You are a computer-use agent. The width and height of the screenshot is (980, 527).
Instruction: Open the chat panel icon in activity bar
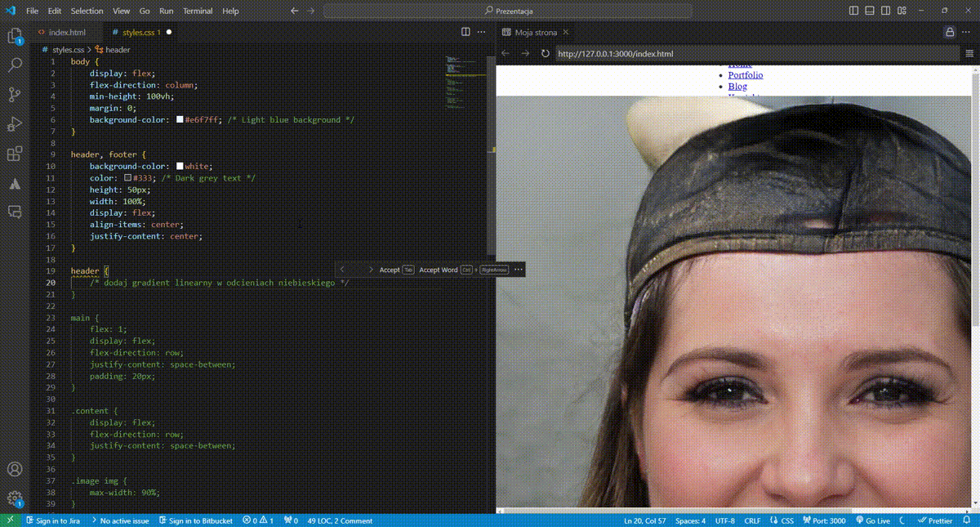pos(15,212)
